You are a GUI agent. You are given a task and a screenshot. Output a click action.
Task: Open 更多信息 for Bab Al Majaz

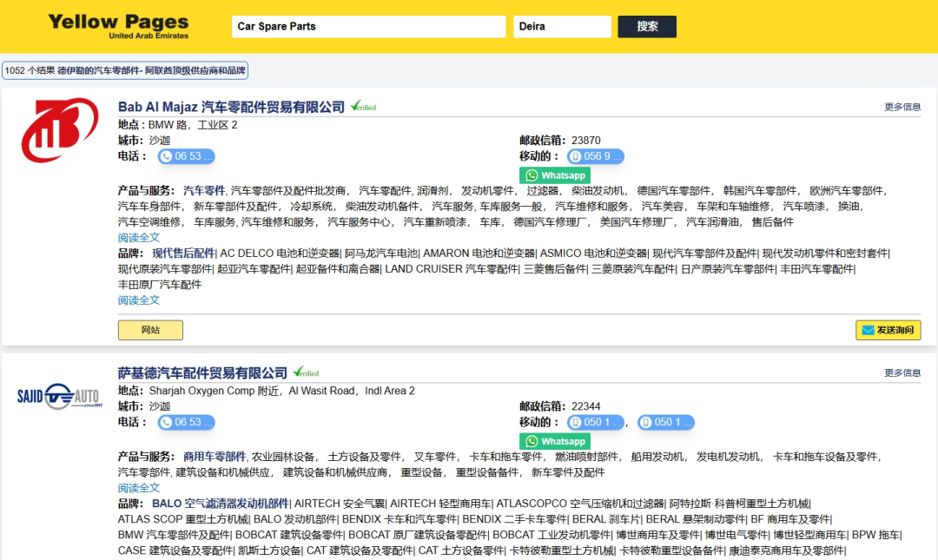[902, 107]
